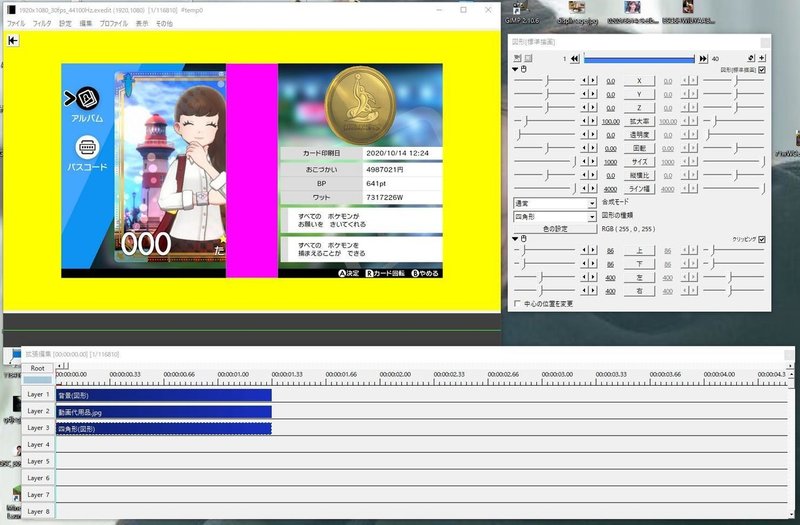Jump to first frame with rewind icon
Screen dimensions: 800x525
(574, 59)
